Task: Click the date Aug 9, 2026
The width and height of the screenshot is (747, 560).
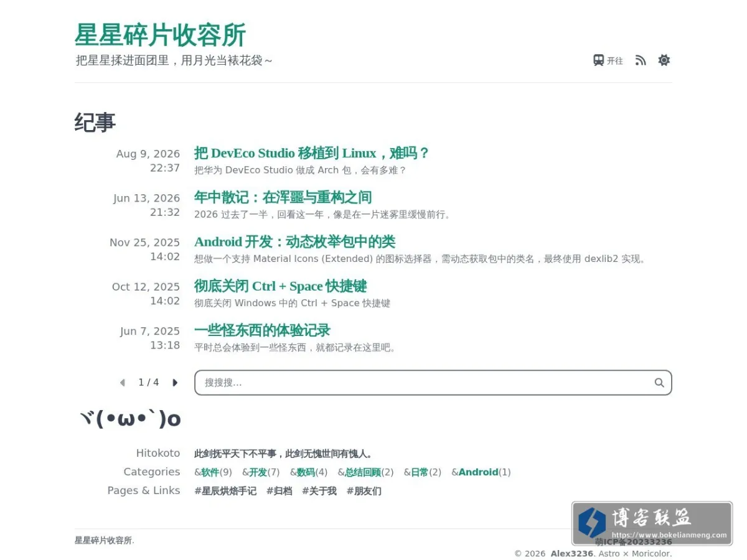Action: click(x=148, y=154)
